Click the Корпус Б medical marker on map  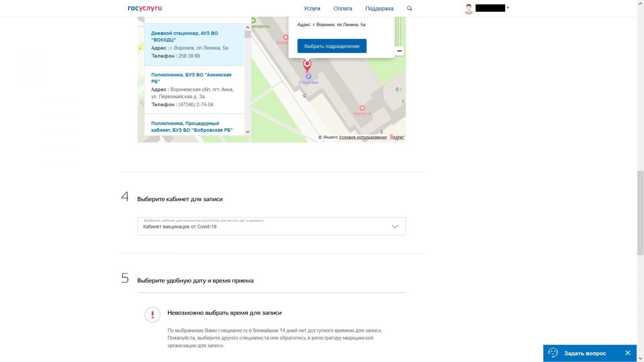click(x=362, y=108)
